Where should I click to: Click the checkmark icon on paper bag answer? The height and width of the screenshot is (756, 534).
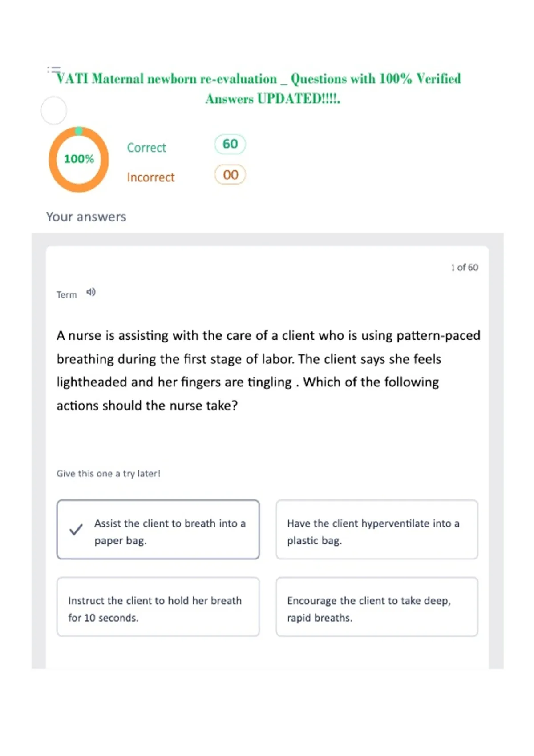(76, 529)
